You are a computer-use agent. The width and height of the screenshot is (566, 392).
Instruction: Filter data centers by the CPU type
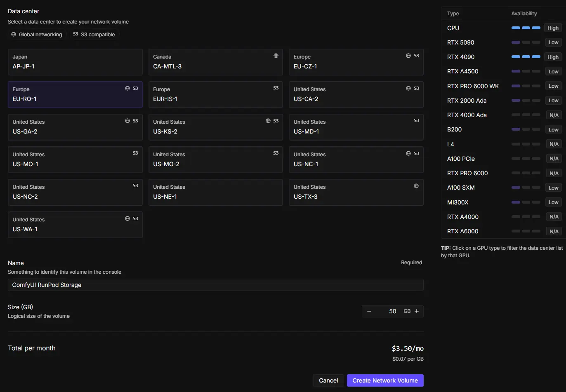pos(453,28)
